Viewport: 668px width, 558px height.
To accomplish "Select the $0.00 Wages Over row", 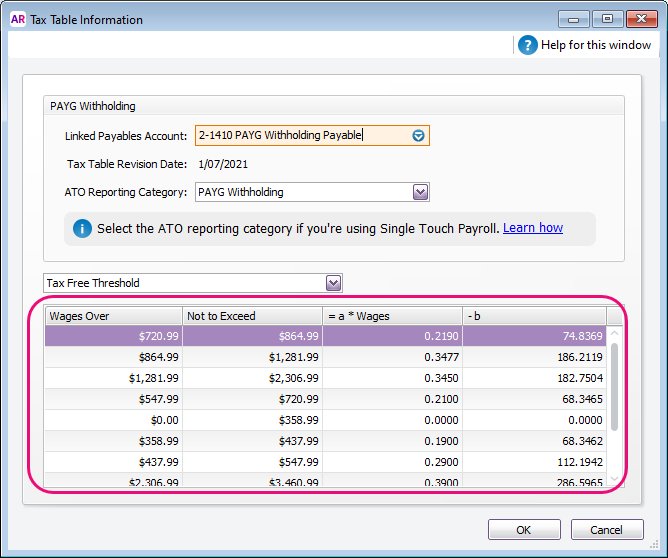I will click(113, 419).
